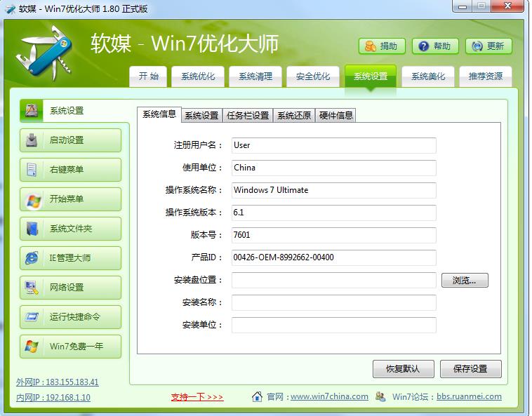Screen dimensions: 532x416
Task: Click the 右键菜单 document icon
Action: click(32, 170)
